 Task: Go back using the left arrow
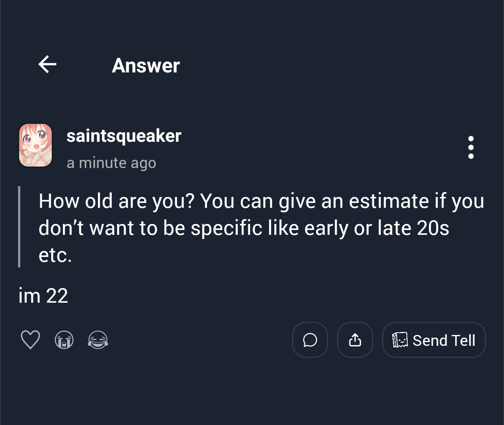(48, 65)
